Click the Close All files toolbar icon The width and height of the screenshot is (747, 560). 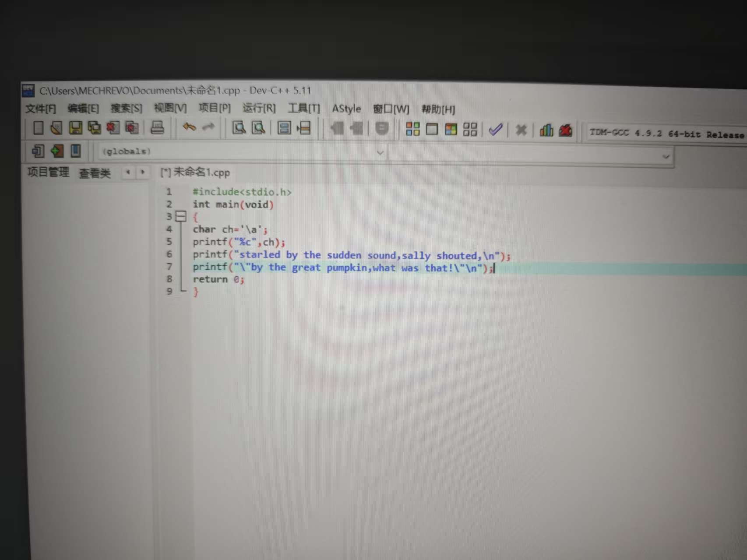tap(132, 128)
